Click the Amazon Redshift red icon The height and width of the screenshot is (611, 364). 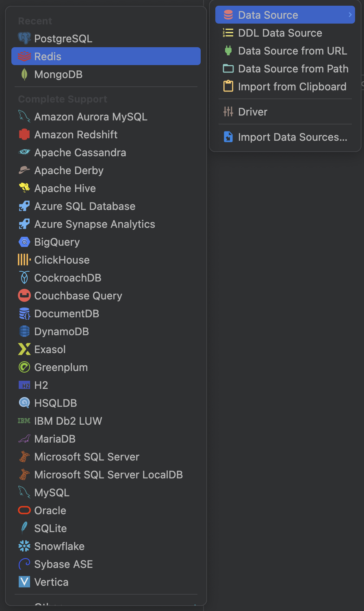tap(24, 135)
